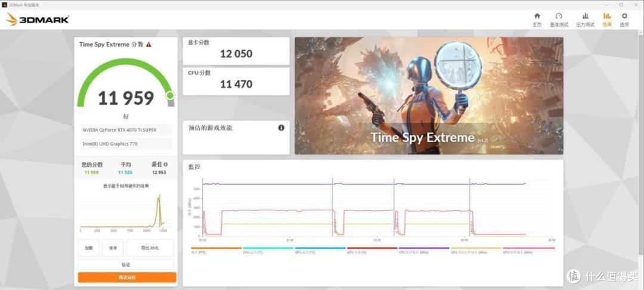Click the 好 rating label under score
The height and width of the screenshot is (290, 644).
point(126,117)
